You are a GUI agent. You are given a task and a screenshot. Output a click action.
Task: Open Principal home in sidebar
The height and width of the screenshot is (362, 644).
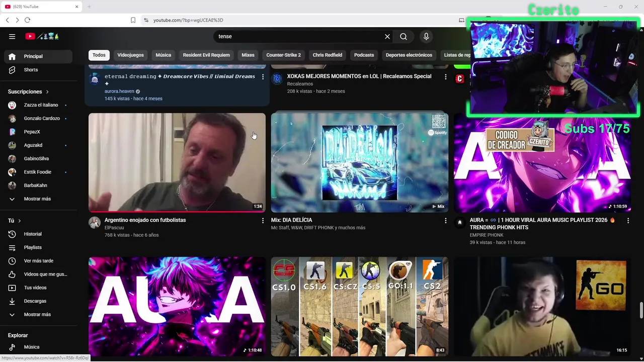[38, 56]
